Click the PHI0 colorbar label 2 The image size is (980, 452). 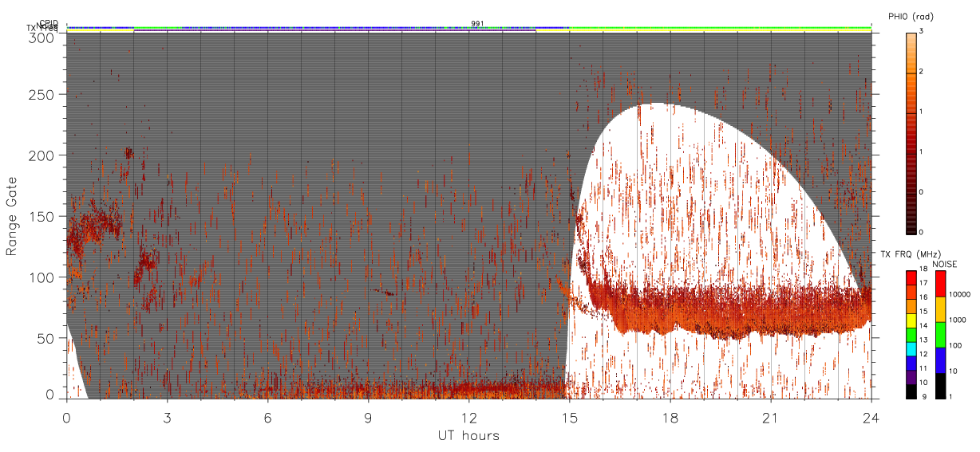[923, 72]
